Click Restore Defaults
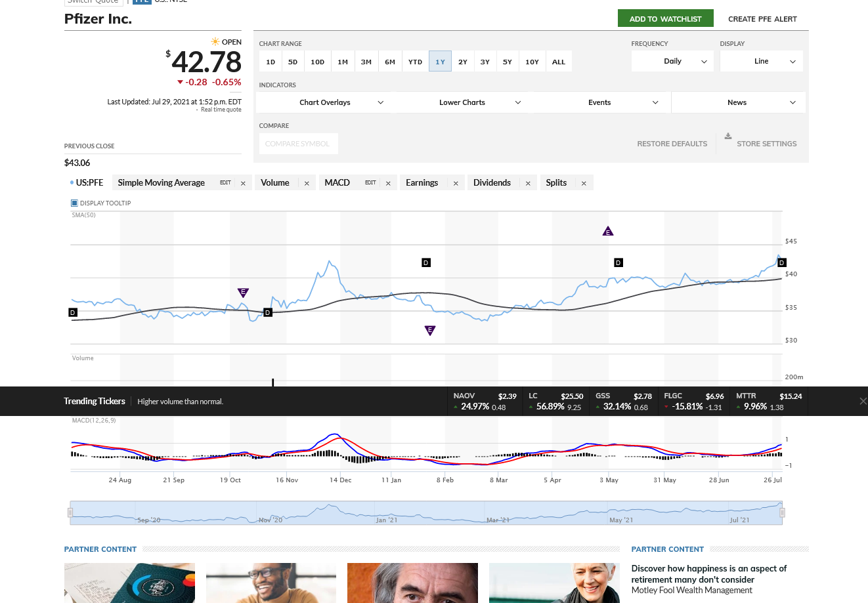 (x=672, y=144)
